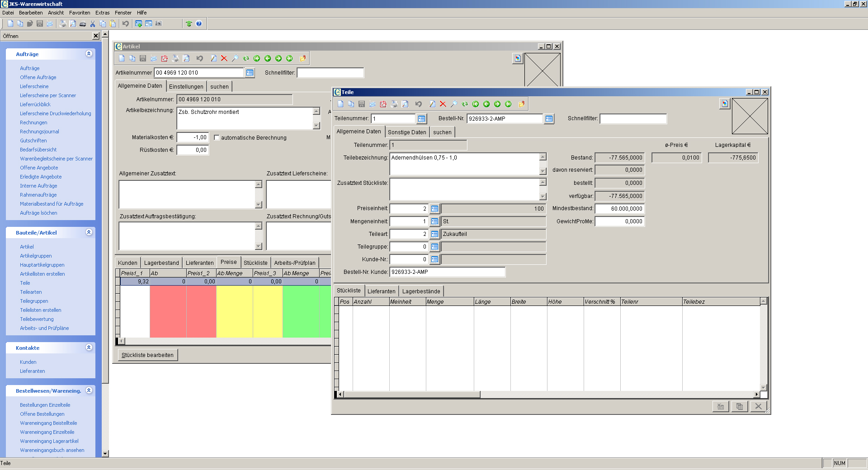Click the PDF export icon in the Artikel toolbar
Screen dimensions: 868x470
coord(165,58)
